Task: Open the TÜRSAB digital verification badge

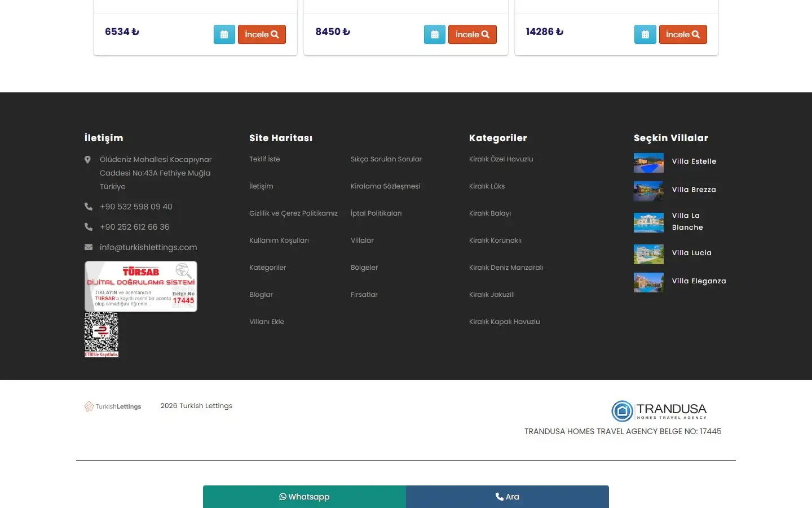Action: [141, 286]
